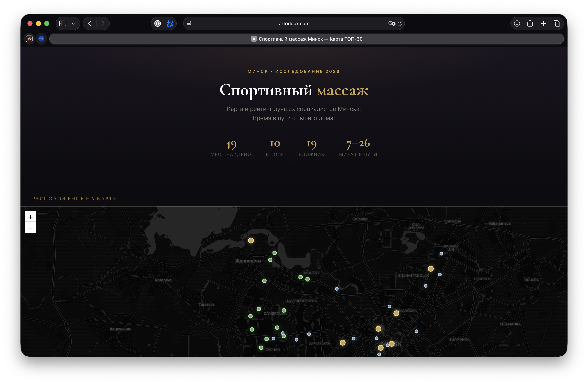
Task: Open the Share menu
Action: tap(530, 23)
